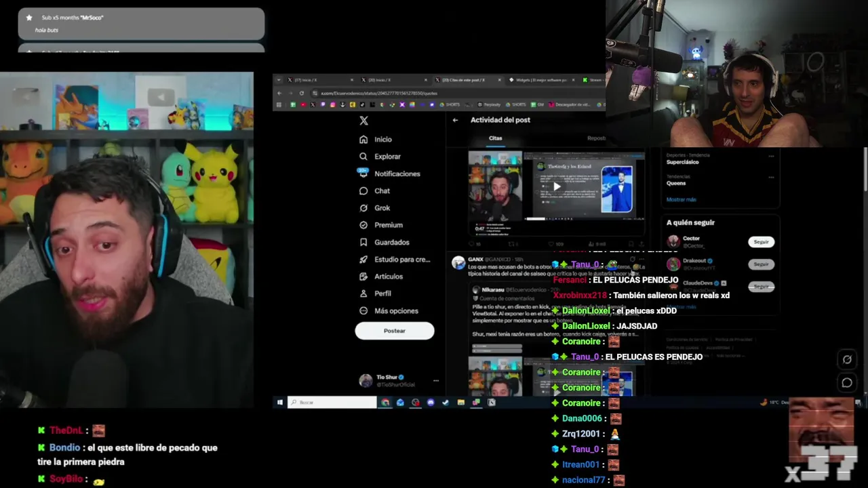Open Estudio para creadores in sidebar

pyautogui.click(x=395, y=260)
